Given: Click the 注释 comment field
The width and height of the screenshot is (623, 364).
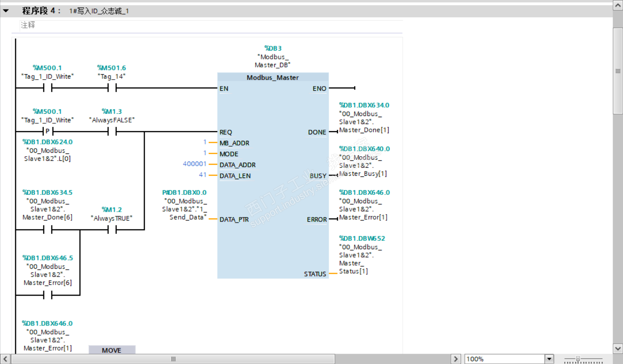Looking at the screenshot, I should pos(211,25).
